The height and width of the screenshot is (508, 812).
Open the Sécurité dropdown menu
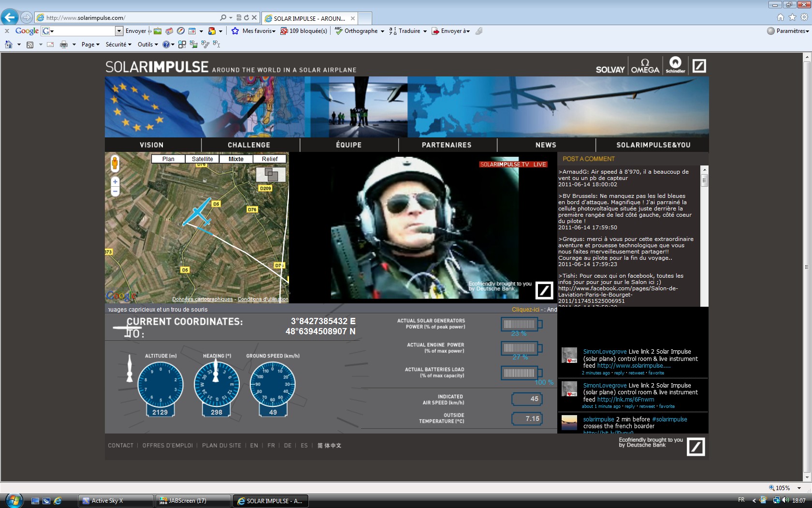tap(118, 45)
